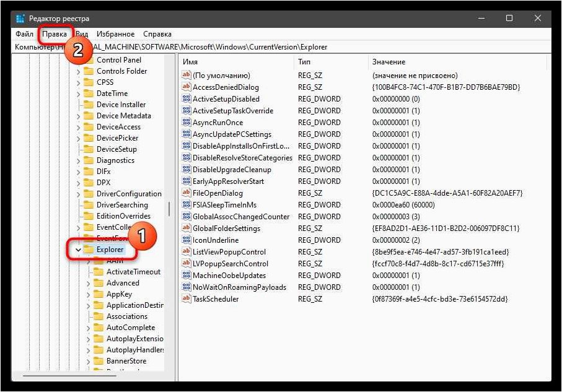Select the Device Installer key
562x392 pixels.
[121, 104]
